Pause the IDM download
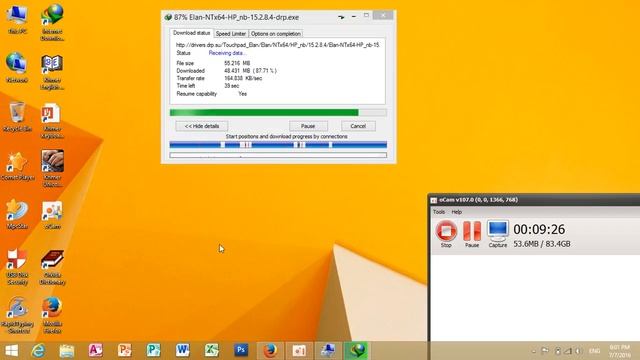 click(x=308, y=126)
